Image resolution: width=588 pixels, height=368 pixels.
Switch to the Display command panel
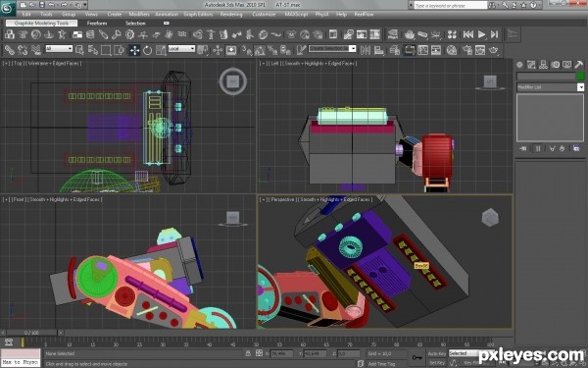(566, 65)
